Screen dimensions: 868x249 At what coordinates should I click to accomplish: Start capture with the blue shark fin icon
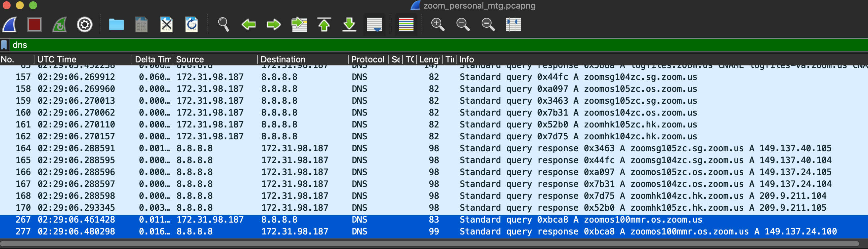[10, 24]
